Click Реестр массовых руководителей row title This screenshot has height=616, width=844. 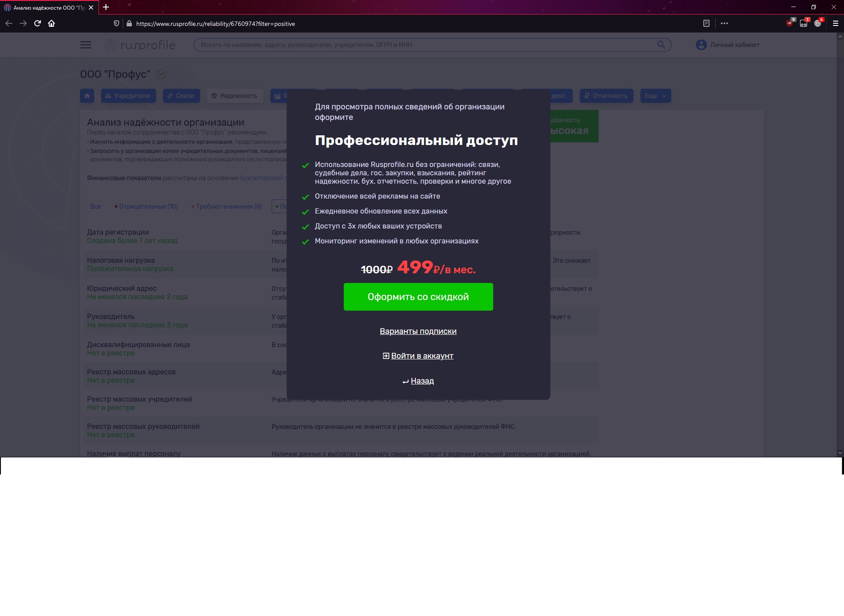pyautogui.click(x=143, y=427)
